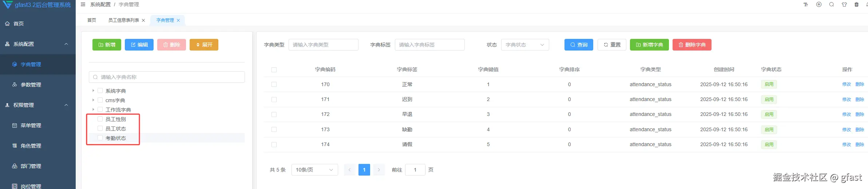Click the 系统配置 breadcrumb
868x189 pixels.
point(100,4)
